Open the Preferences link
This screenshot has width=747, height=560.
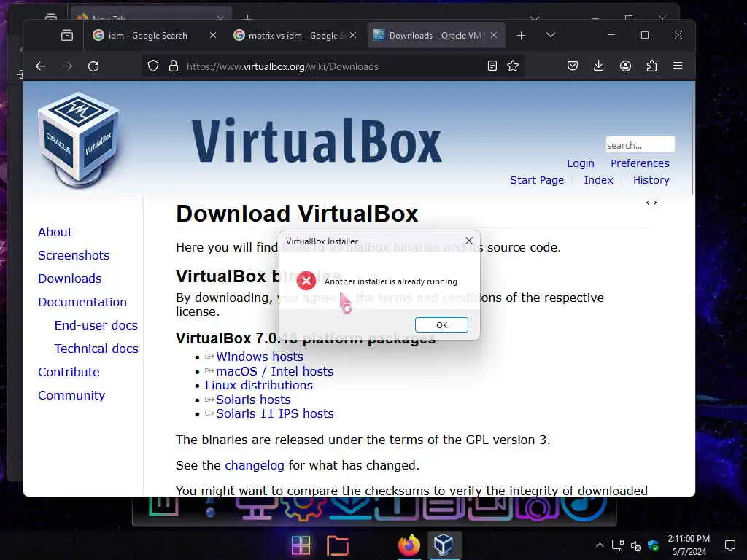click(x=640, y=163)
